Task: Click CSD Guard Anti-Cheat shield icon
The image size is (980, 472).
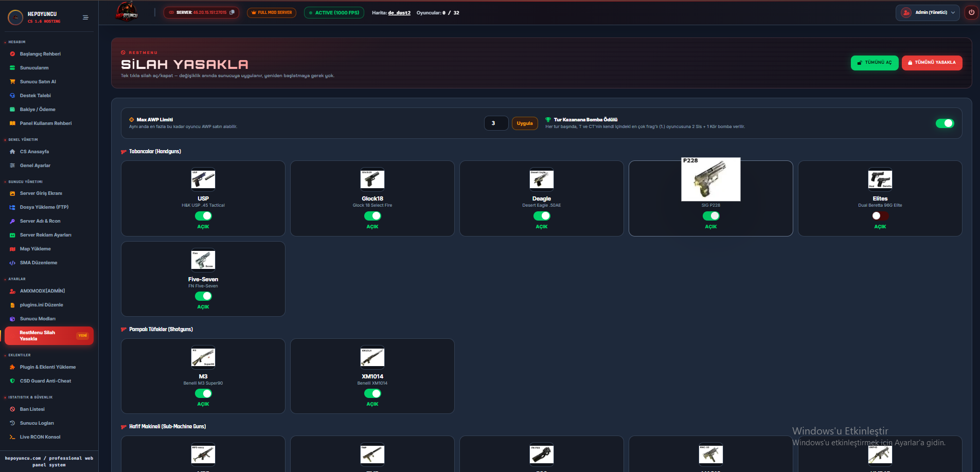Action: pyautogui.click(x=12, y=381)
